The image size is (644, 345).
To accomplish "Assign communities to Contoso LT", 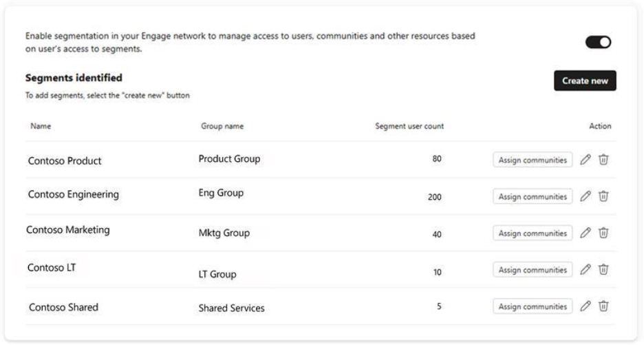I will [x=533, y=269].
